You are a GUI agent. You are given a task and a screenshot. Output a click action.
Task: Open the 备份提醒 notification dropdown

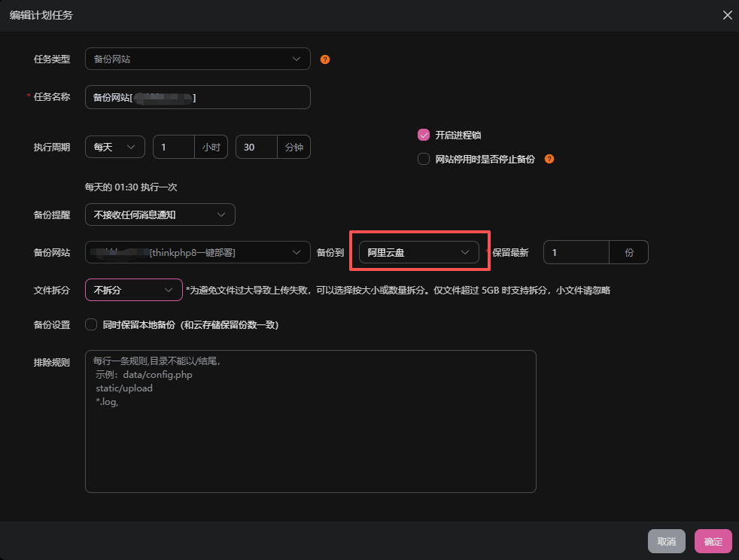point(160,215)
